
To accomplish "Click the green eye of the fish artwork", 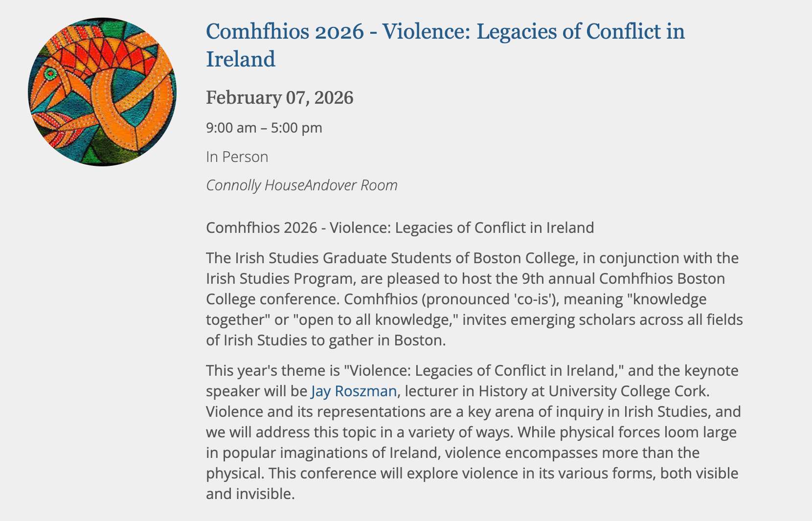I will (50, 74).
